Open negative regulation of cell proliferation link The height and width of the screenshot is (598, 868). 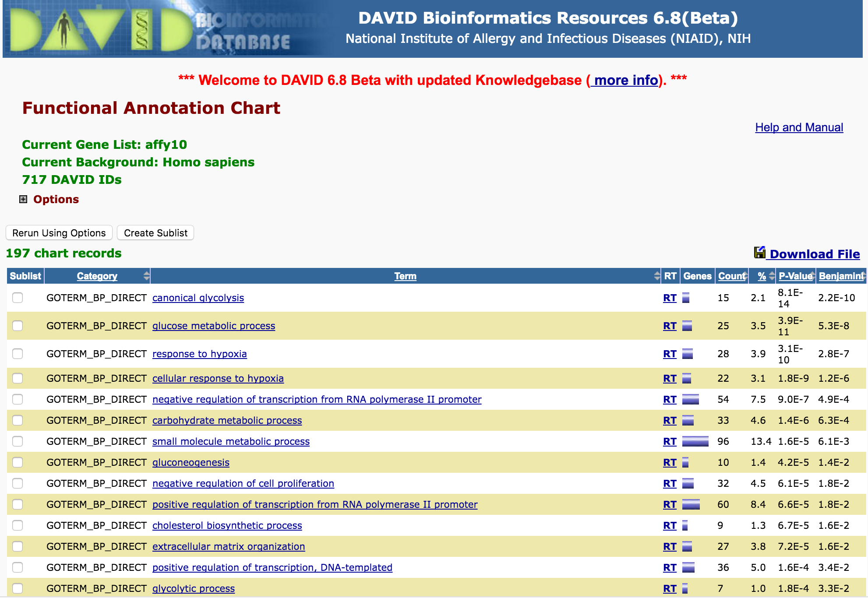click(243, 483)
